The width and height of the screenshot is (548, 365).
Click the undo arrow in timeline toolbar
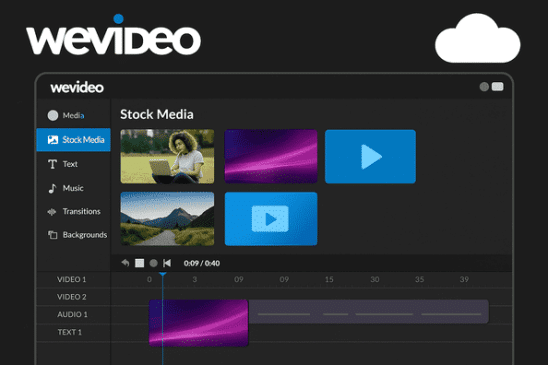125,263
